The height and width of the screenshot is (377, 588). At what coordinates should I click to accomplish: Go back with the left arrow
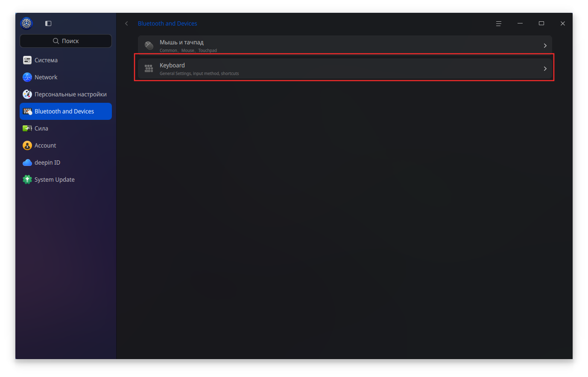click(x=126, y=23)
